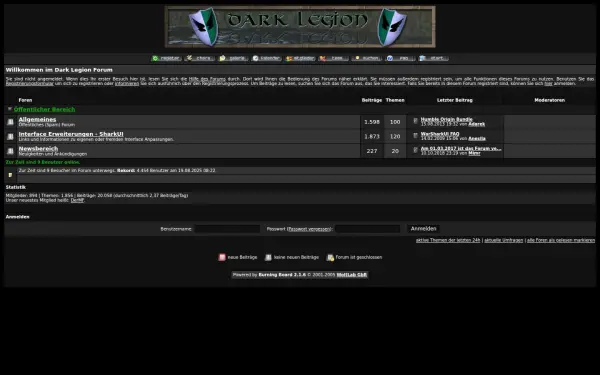The height and width of the screenshot is (375, 600).
Task: Focus the Benutzername input field
Action: [227, 229]
